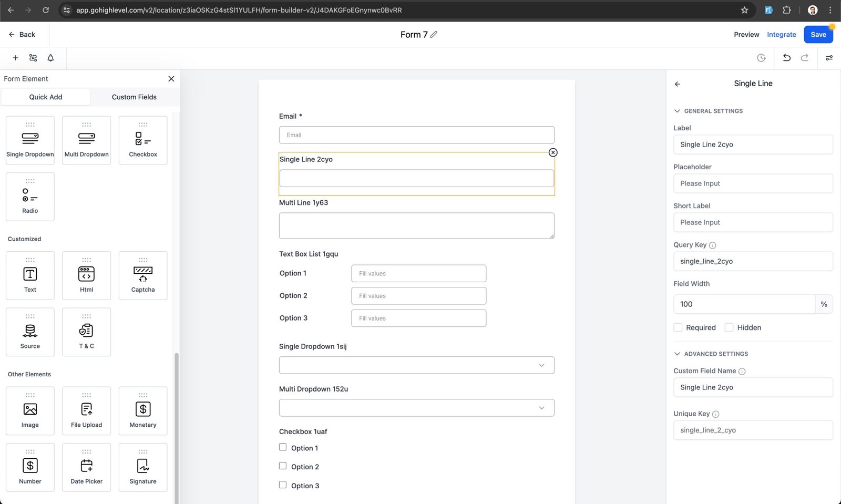Click the File Upload element icon
This screenshot has height=504, width=841.
(x=86, y=410)
